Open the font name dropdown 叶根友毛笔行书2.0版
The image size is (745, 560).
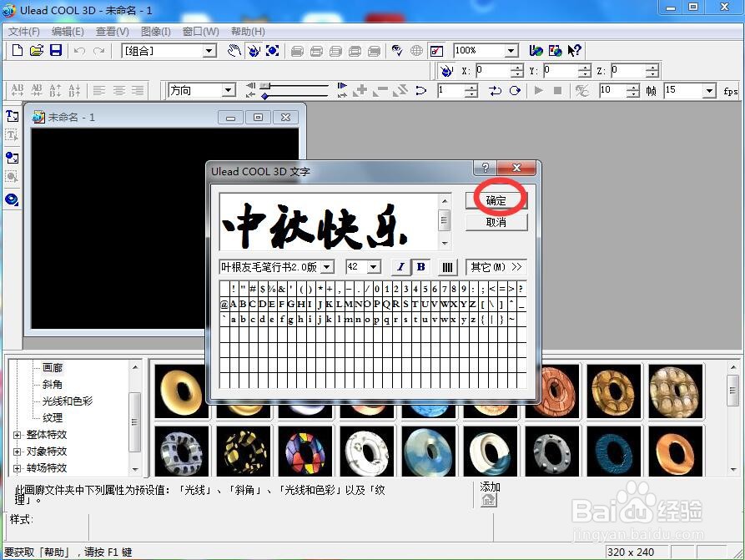click(x=326, y=267)
